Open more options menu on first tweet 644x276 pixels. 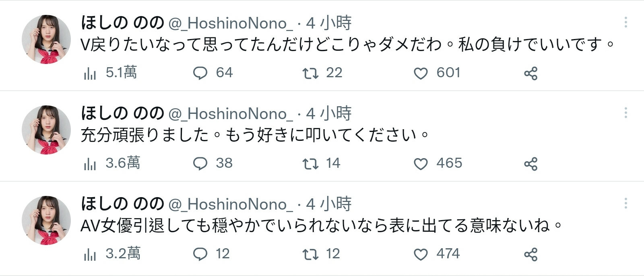pos(625,22)
